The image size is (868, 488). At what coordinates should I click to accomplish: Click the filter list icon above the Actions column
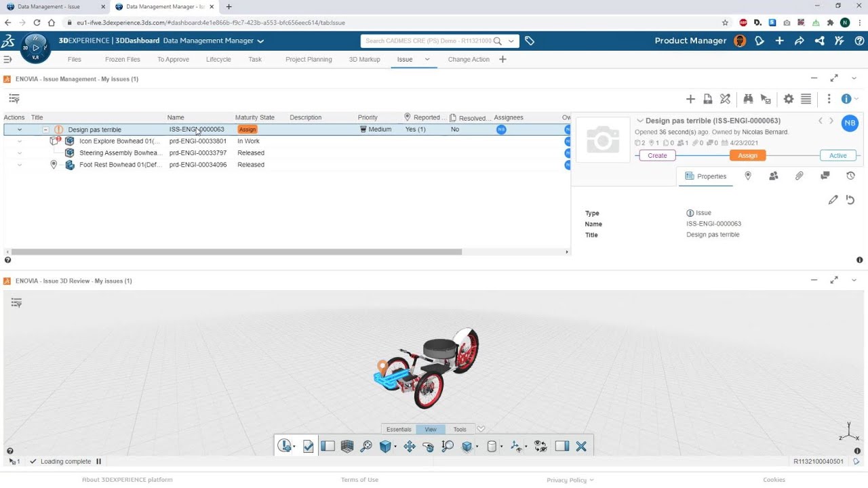tap(14, 99)
